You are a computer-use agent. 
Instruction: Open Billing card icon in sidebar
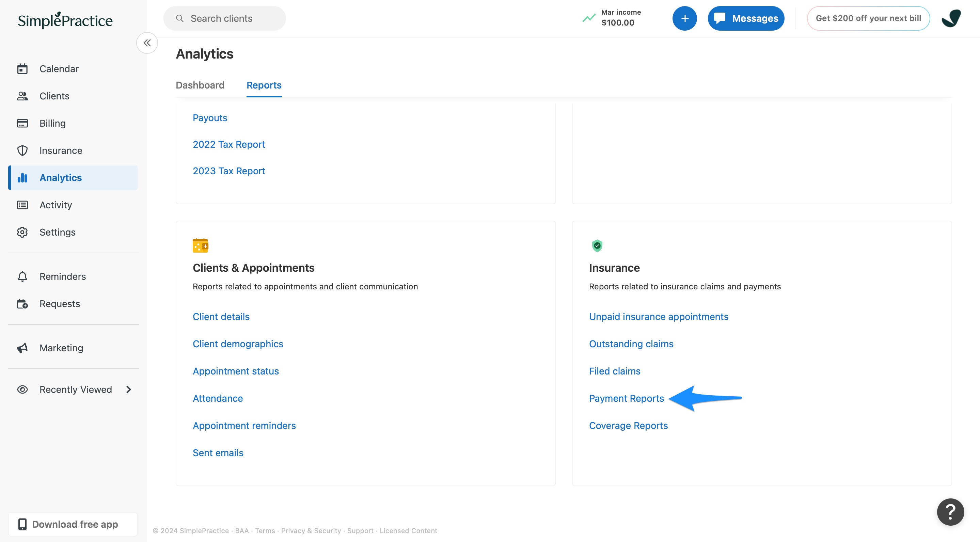[22, 123]
